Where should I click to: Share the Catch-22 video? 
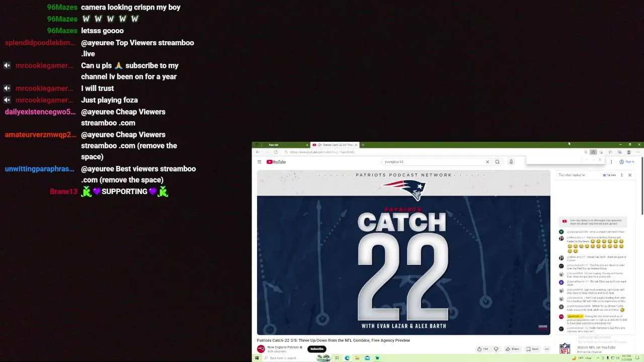512,349
